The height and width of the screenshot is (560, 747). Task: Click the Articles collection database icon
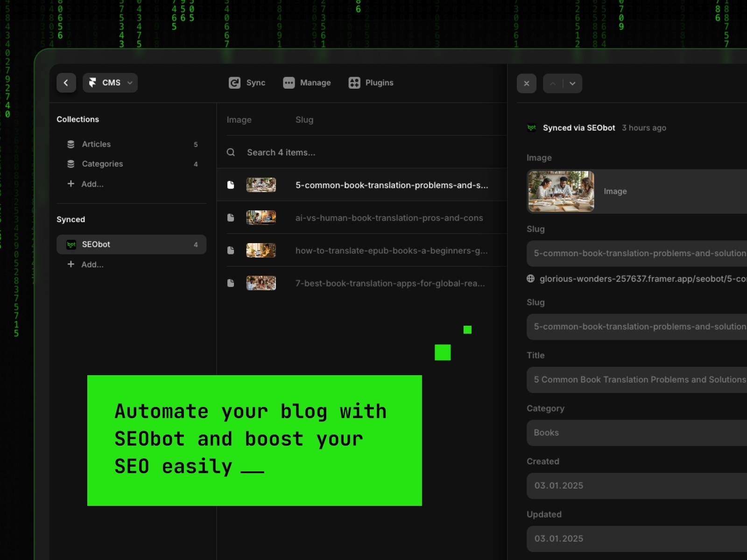tap(71, 144)
